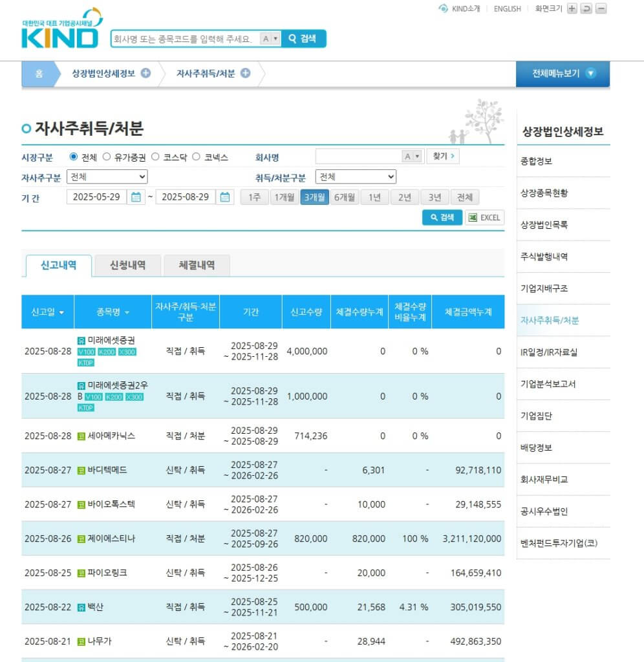Select the 2년 period button

pos(405,197)
